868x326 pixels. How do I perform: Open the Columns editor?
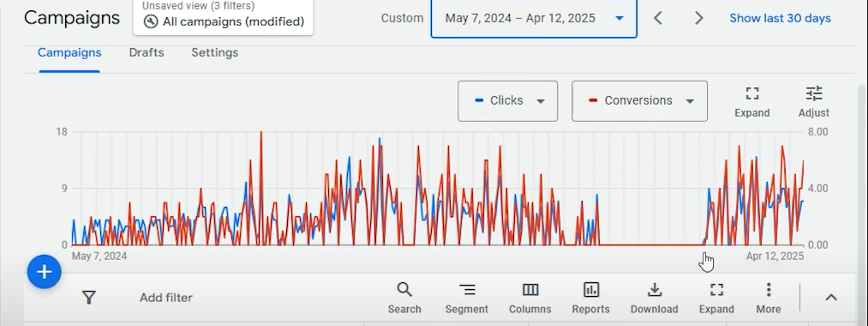[530, 299]
